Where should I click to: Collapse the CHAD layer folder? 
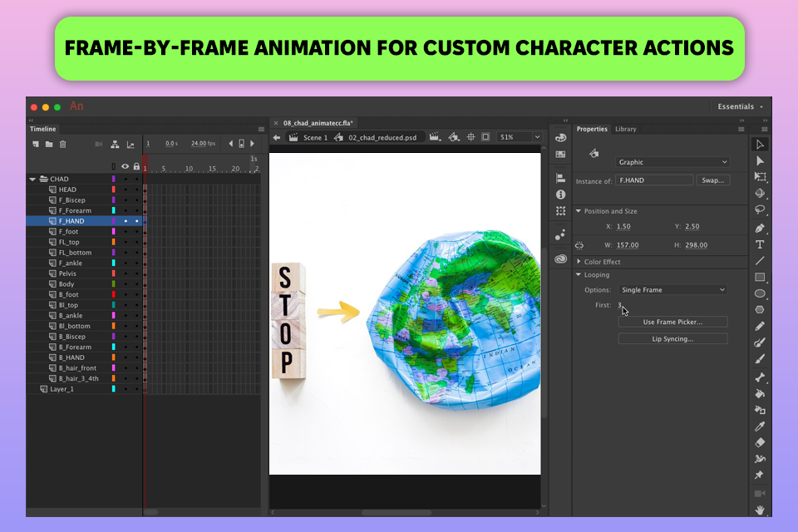[x=32, y=180]
